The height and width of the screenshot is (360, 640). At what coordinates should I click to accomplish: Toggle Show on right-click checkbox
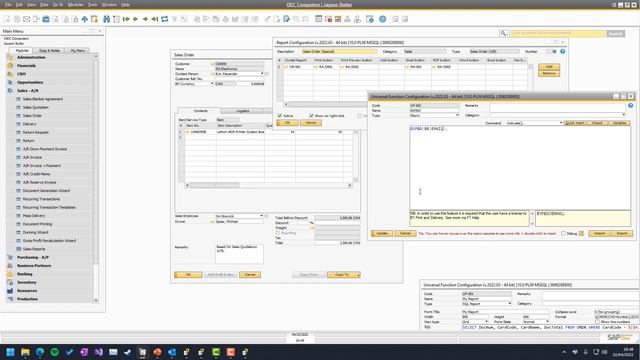311,116
